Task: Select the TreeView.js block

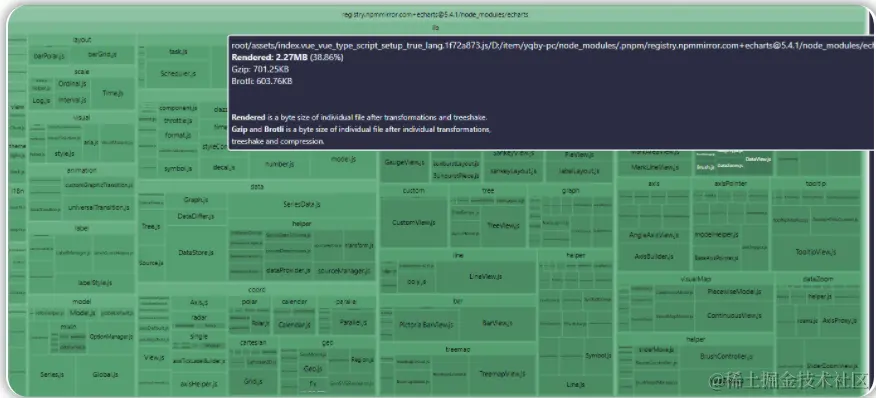Action: pos(503,226)
